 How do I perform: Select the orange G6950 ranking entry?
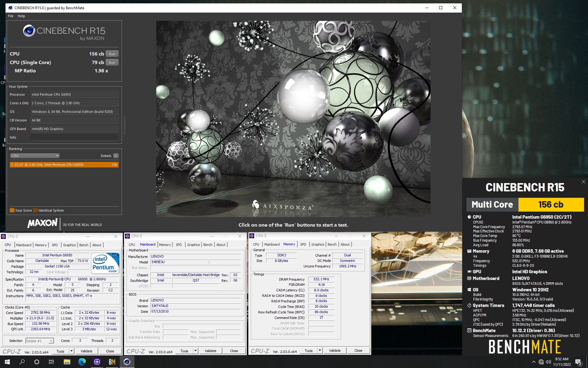click(x=64, y=165)
